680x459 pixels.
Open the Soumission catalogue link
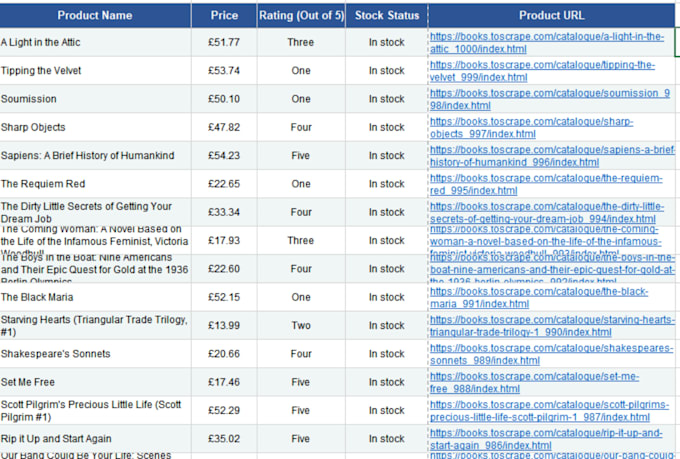click(x=550, y=99)
